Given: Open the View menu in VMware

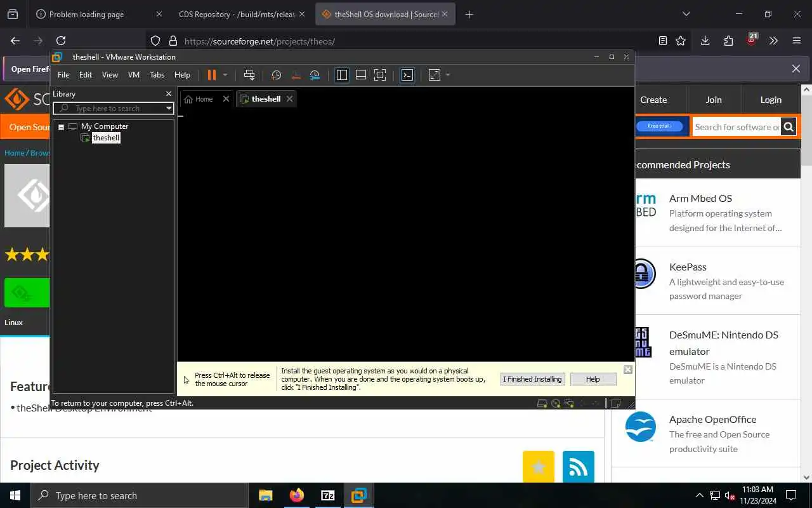Looking at the screenshot, I should pyautogui.click(x=110, y=75).
